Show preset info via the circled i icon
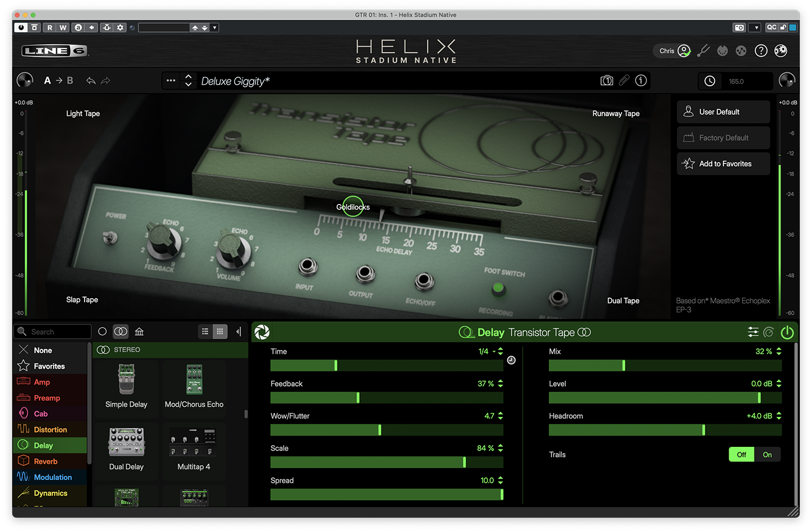 (641, 81)
